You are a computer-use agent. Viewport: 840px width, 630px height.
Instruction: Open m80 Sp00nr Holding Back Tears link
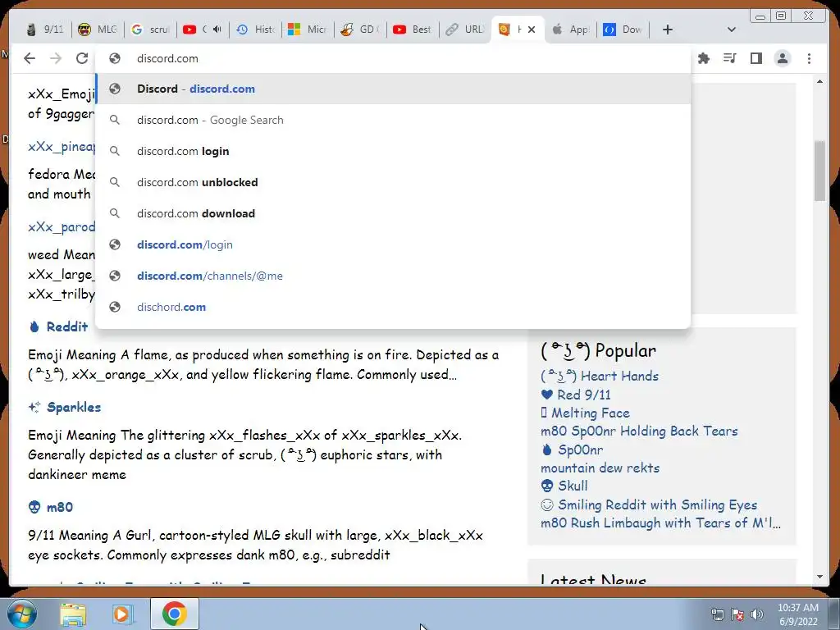[x=639, y=431]
